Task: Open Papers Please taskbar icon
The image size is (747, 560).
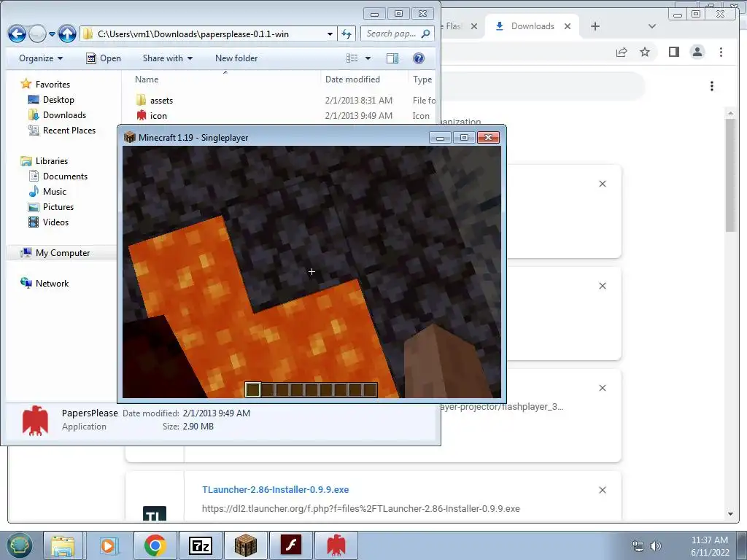Action: 336,545
